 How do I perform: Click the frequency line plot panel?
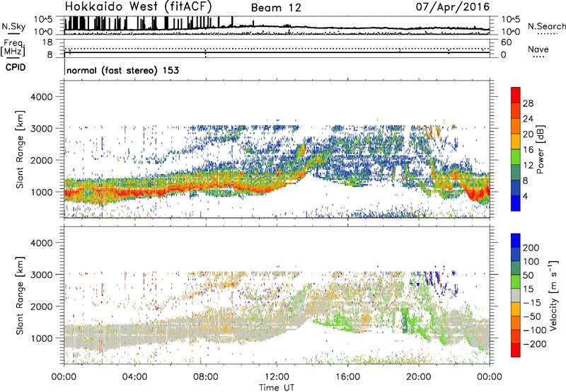(x=277, y=48)
